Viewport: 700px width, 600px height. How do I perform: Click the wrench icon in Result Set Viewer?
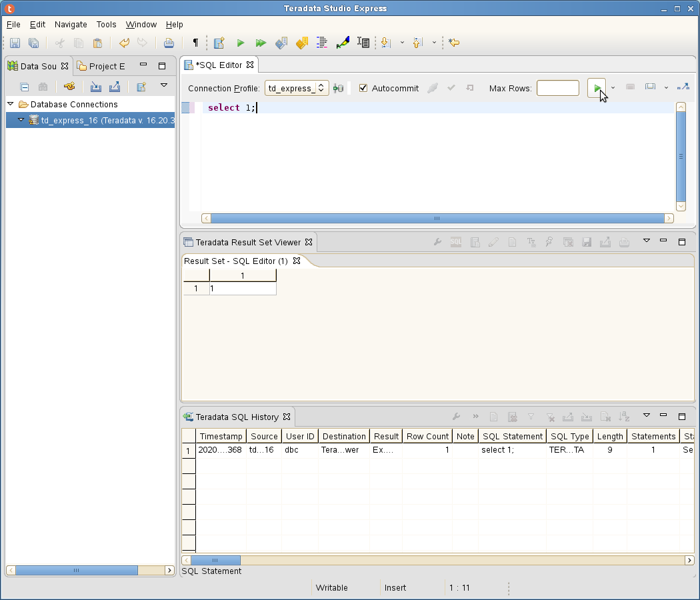pos(437,242)
